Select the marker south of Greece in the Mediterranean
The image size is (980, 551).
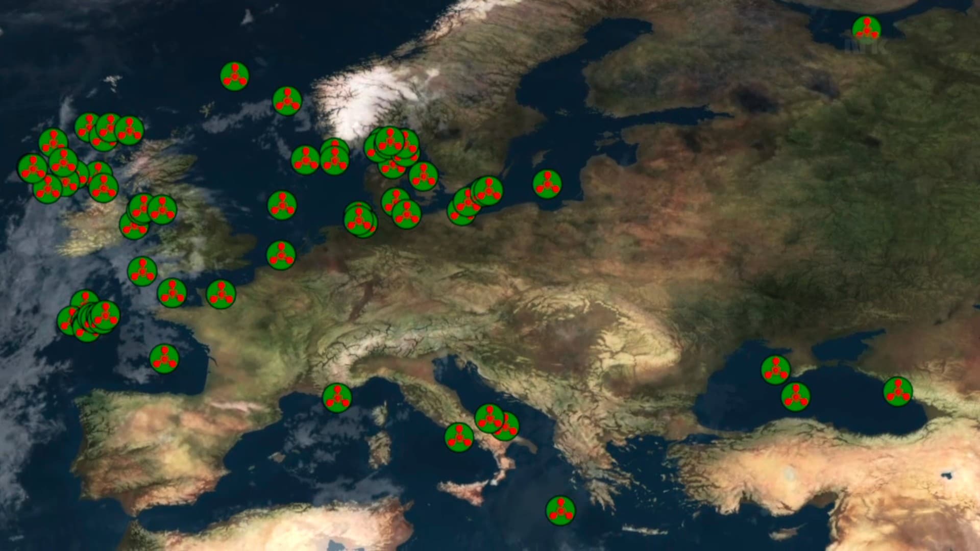coord(560,510)
